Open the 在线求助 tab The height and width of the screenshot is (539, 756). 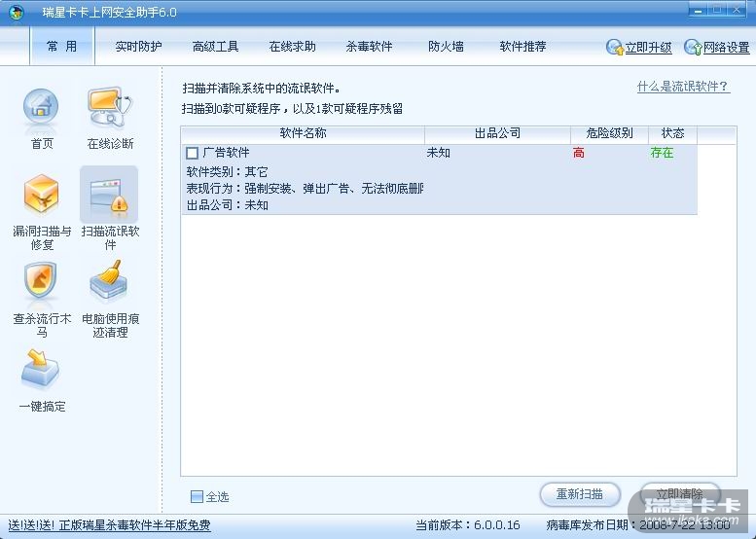292,47
